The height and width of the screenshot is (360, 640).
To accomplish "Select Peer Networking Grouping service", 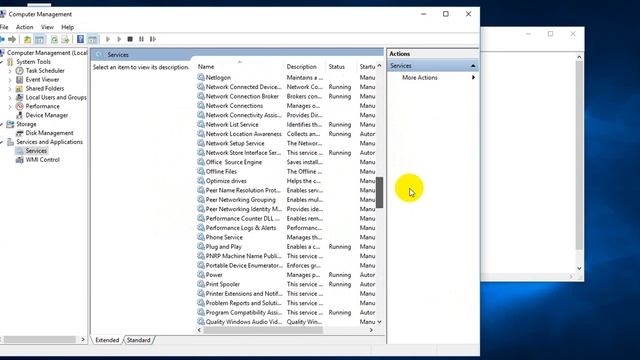I will 240,200.
